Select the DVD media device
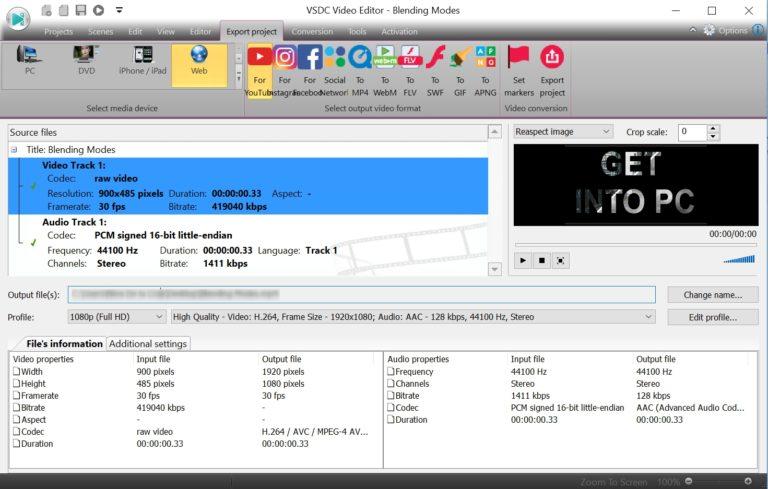768x489 pixels. [86, 61]
